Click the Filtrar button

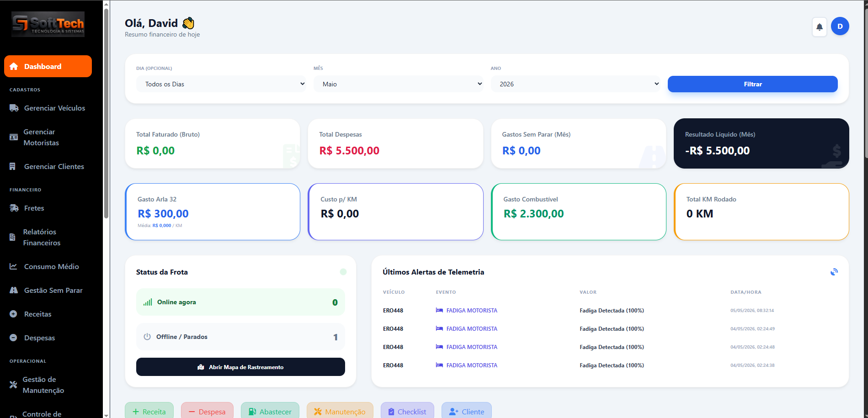(x=752, y=84)
